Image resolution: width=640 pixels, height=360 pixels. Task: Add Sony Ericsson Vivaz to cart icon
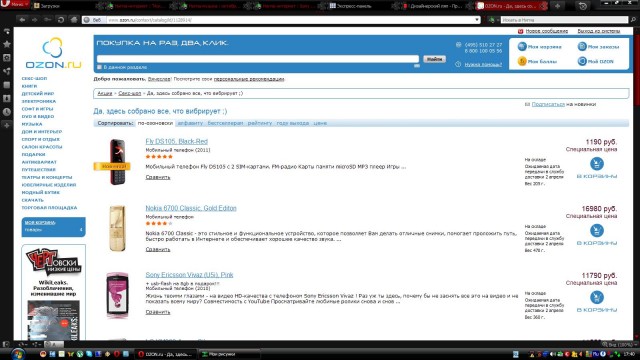pos(597,297)
